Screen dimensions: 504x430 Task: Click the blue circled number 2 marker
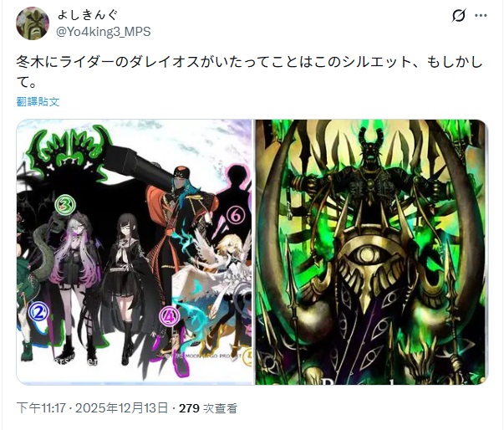(x=39, y=312)
